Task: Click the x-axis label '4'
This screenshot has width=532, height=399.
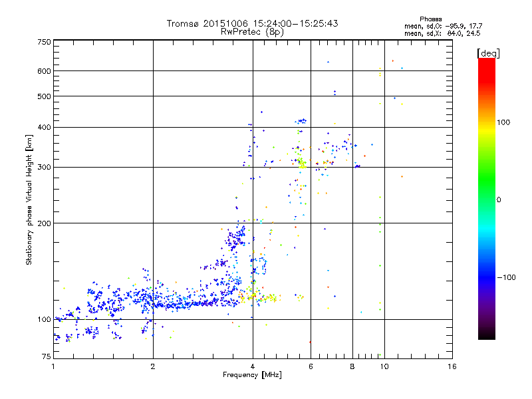Action: click(253, 366)
